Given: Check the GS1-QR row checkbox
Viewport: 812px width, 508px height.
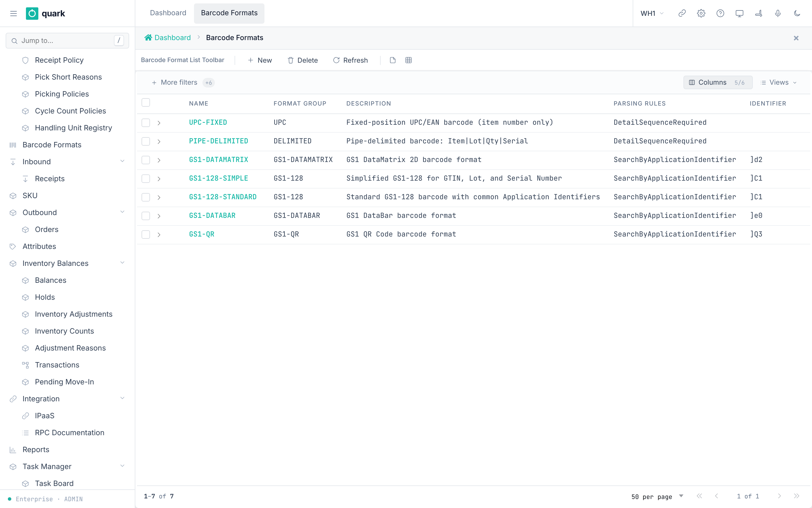Looking at the screenshot, I should click(145, 235).
